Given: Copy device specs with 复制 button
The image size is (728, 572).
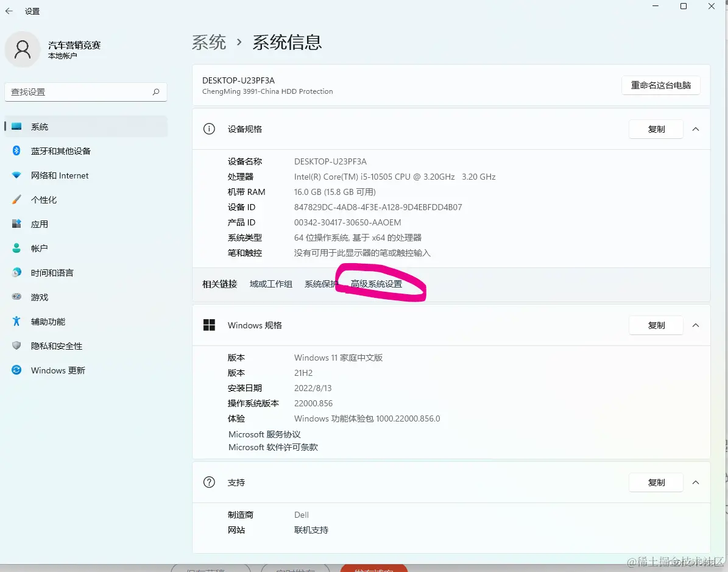Looking at the screenshot, I should coord(656,129).
